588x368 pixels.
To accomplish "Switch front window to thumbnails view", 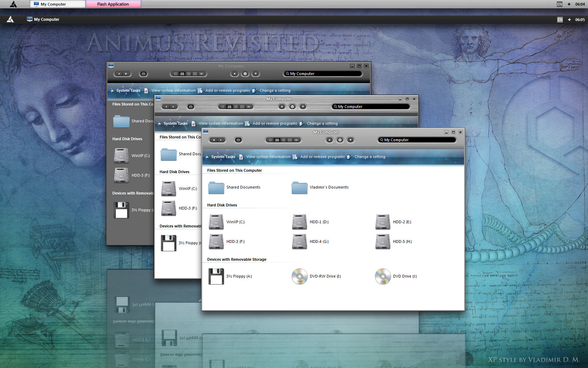I will [271, 140].
